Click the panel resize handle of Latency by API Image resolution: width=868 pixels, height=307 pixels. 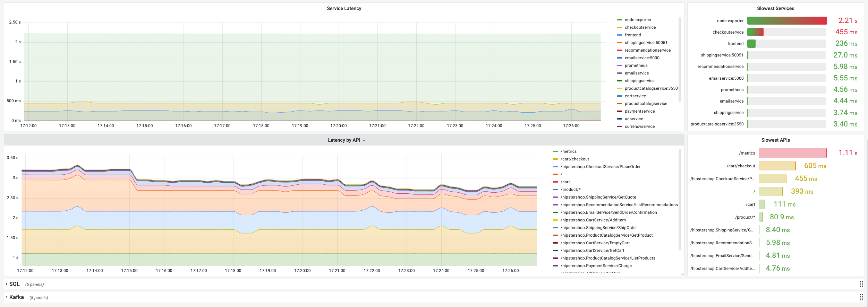[682, 274]
